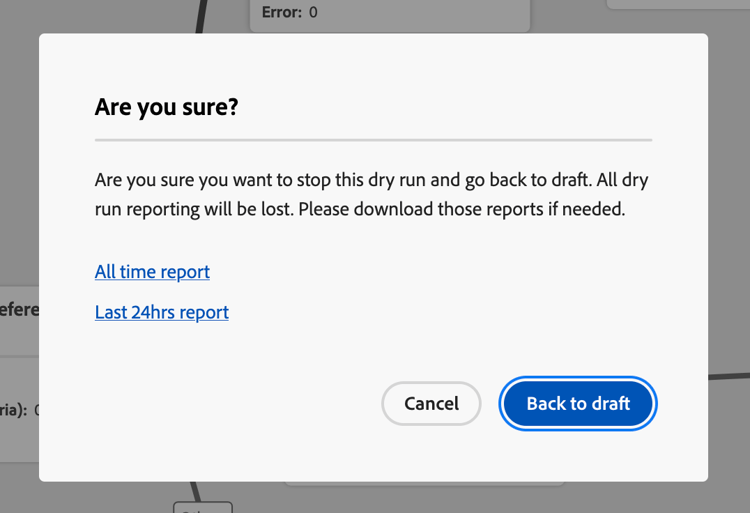Click the word "Error:" in top card
Image resolution: width=750 pixels, height=513 pixels.
click(x=282, y=13)
